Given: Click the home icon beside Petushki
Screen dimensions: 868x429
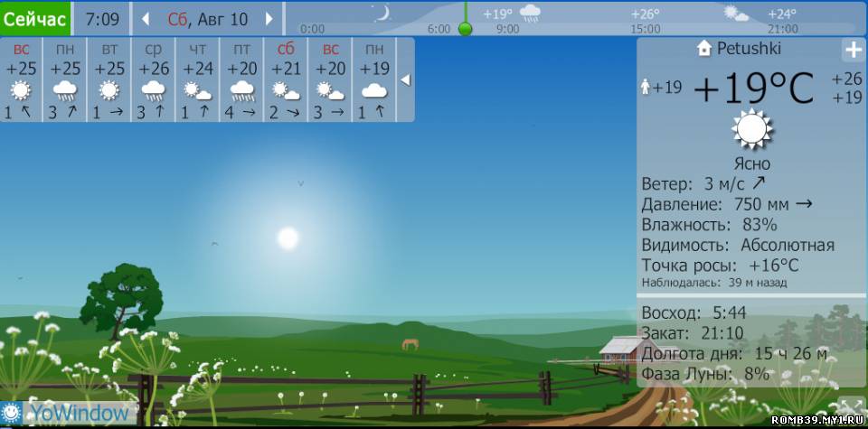Looking at the screenshot, I should point(704,49).
